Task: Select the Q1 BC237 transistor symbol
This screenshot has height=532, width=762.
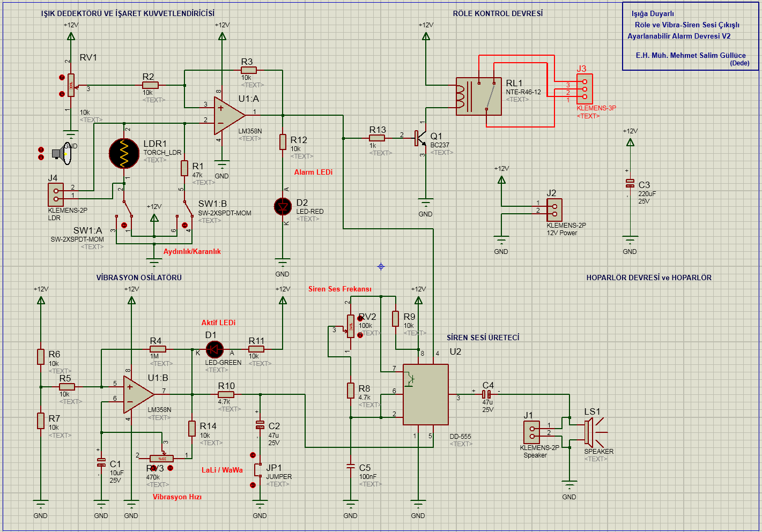Action: pos(420,138)
